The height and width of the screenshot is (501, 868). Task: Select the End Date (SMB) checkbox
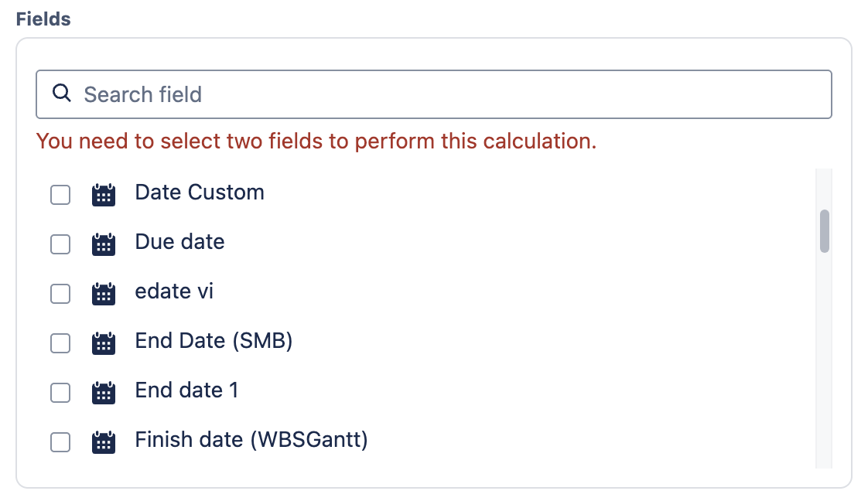[60, 343]
